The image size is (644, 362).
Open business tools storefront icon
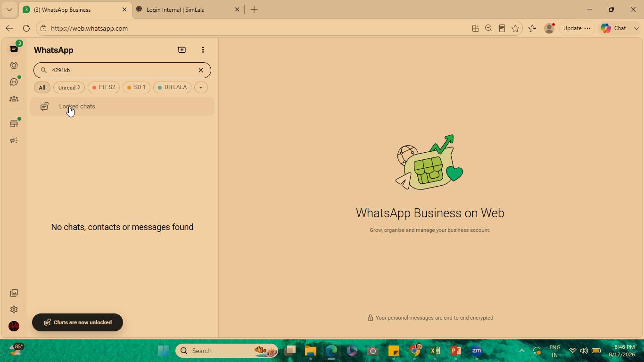click(x=14, y=124)
